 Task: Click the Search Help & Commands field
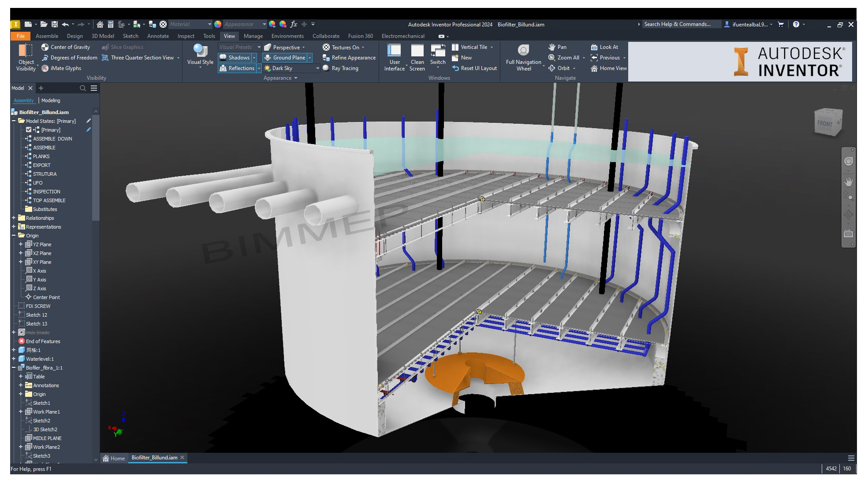tap(679, 24)
